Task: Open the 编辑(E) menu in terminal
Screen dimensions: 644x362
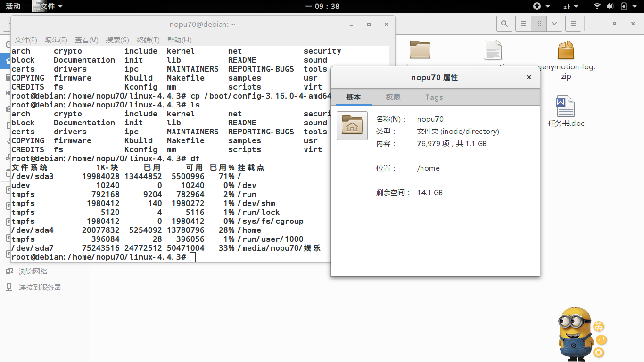Action: coord(56,40)
